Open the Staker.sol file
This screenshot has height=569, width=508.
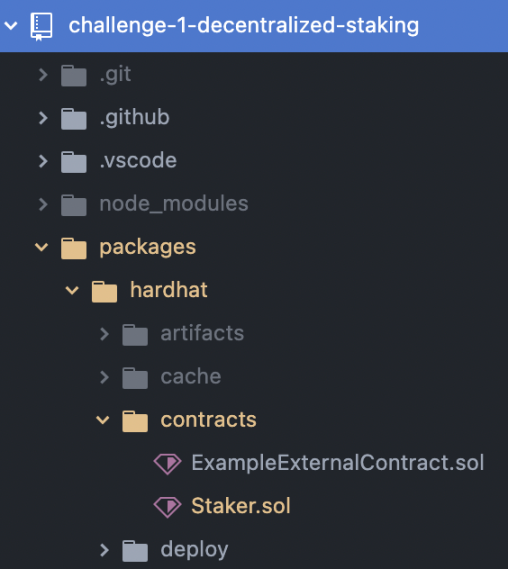pyautogui.click(x=241, y=506)
